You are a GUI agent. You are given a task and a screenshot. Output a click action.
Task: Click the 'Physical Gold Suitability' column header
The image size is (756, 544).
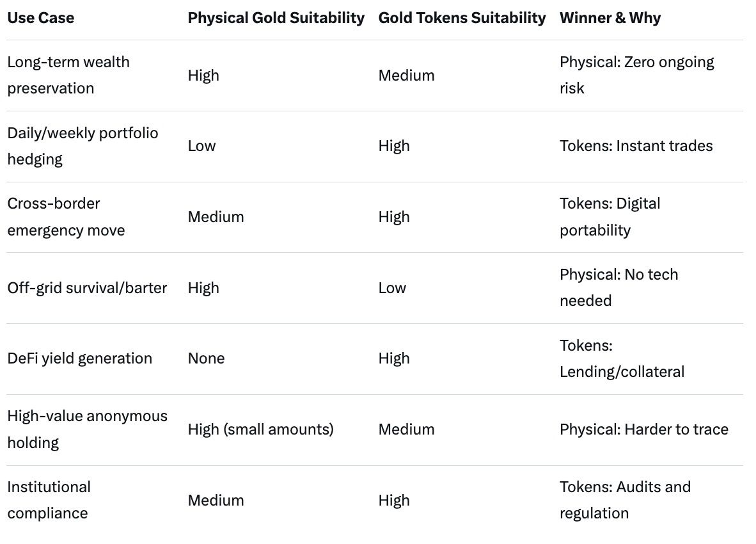point(276,18)
